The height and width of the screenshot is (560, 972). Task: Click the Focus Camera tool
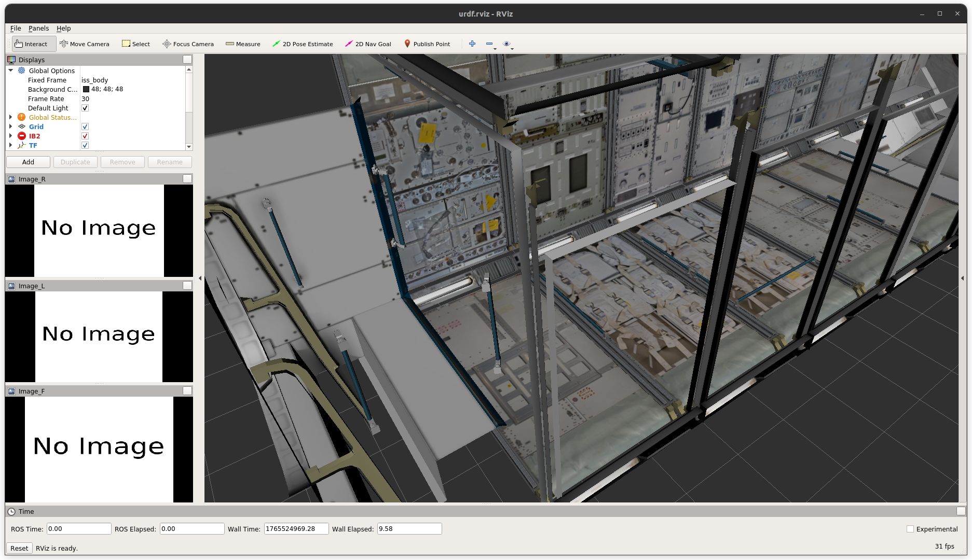tap(188, 44)
